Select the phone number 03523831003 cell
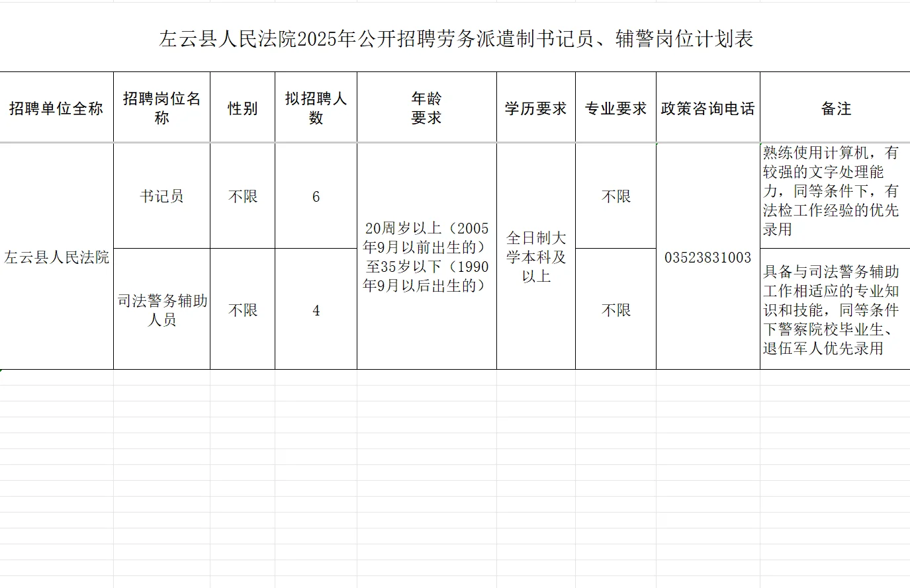 pos(708,257)
